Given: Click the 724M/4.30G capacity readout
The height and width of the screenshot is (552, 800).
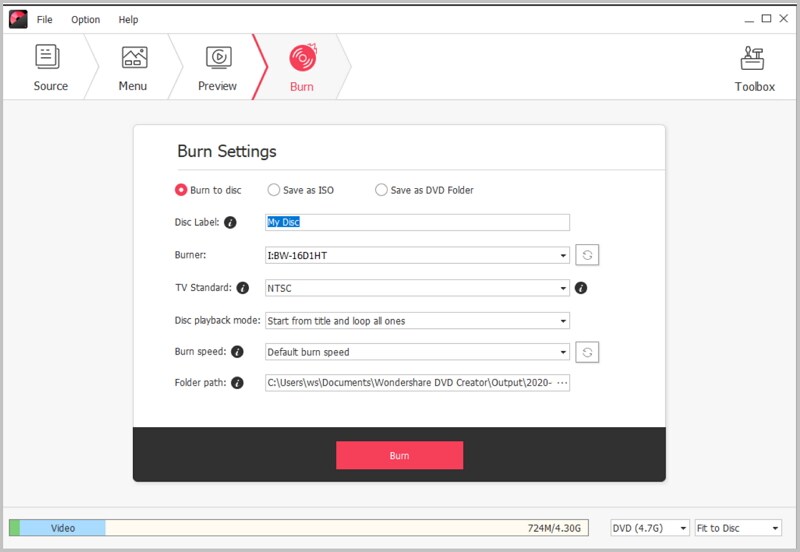Looking at the screenshot, I should coord(554,528).
